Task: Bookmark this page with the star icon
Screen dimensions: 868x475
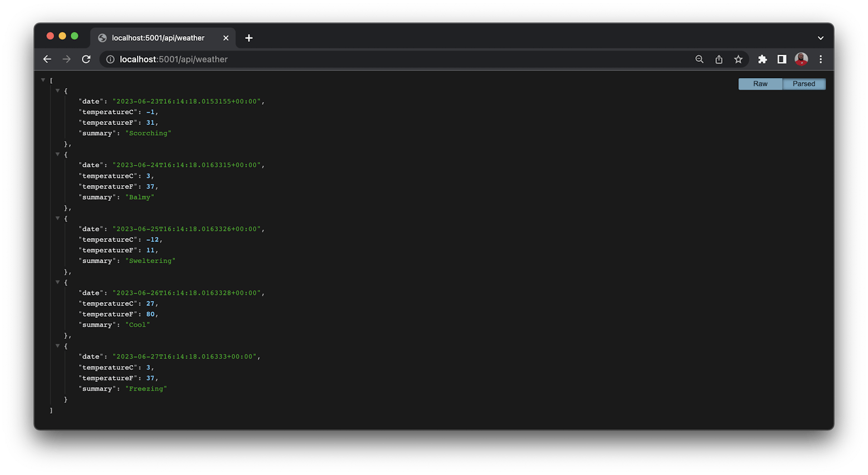Action: pyautogui.click(x=738, y=59)
